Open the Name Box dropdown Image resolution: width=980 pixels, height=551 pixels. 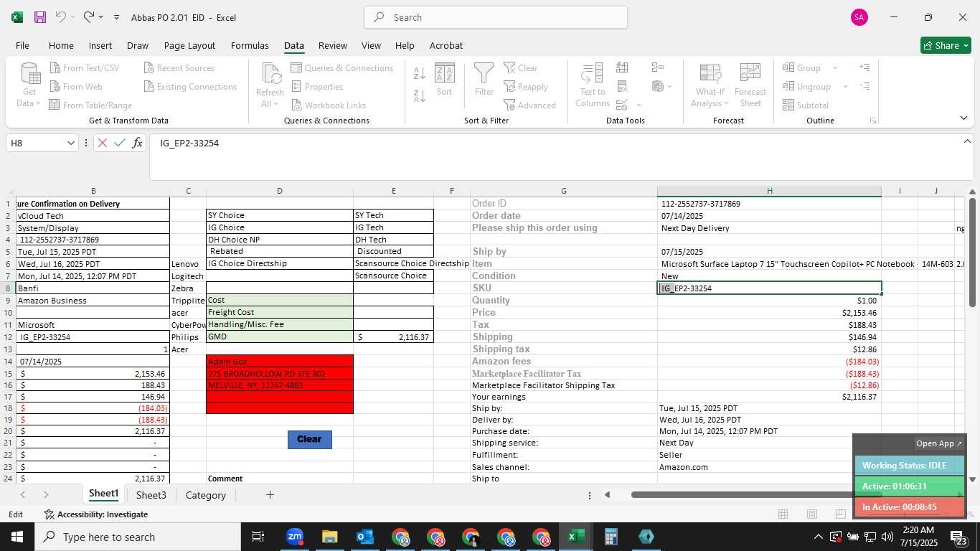click(70, 143)
